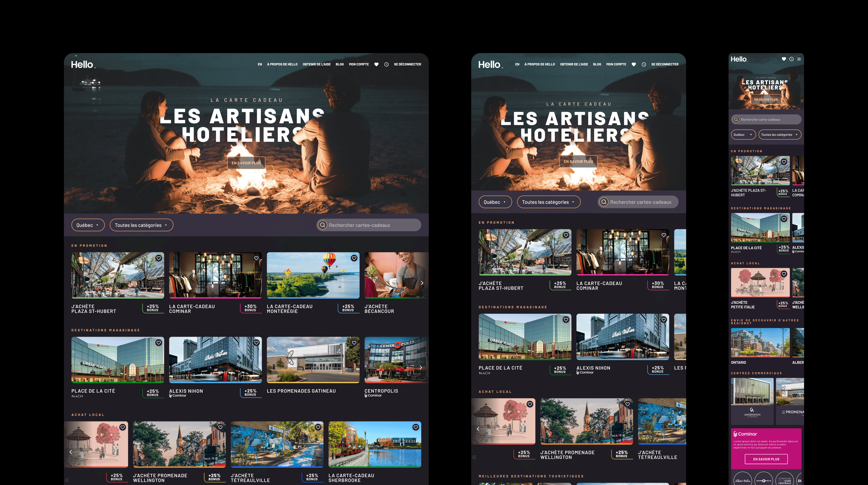868x485 pixels.
Task: Next arrow on left layout's Destinations Magasinage carousel
Action: pyautogui.click(x=421, y=367)
